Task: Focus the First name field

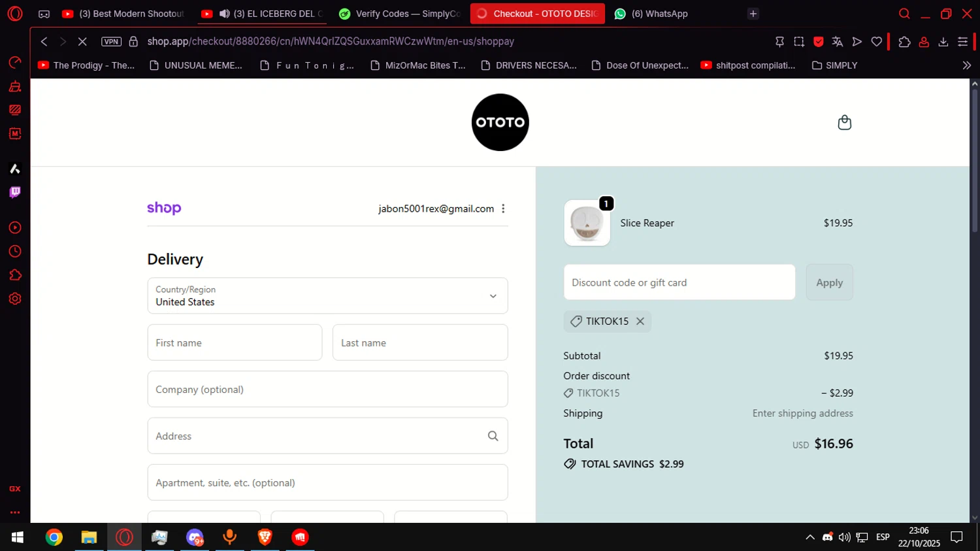Action: click(235, 342)
